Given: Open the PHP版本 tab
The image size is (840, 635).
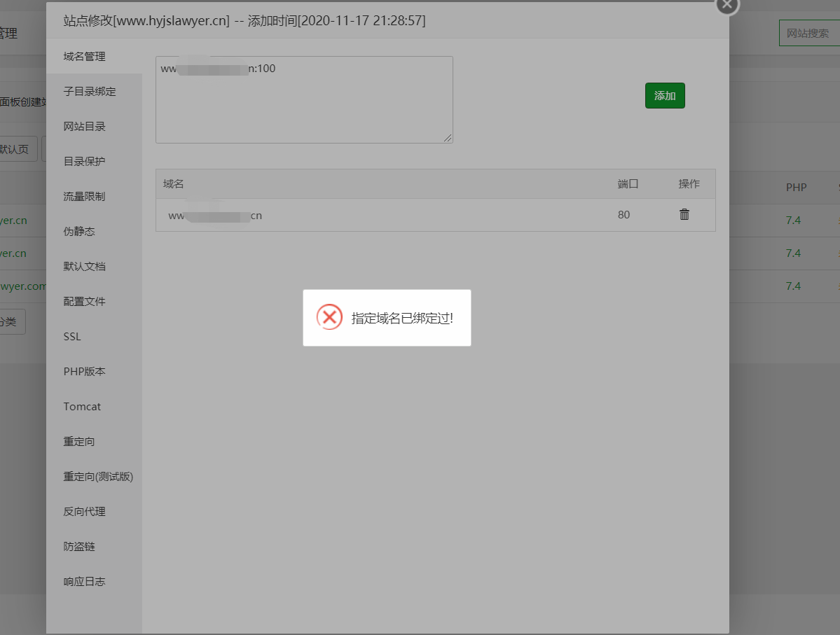Looking at the screenshot, I should click(94, 372).
